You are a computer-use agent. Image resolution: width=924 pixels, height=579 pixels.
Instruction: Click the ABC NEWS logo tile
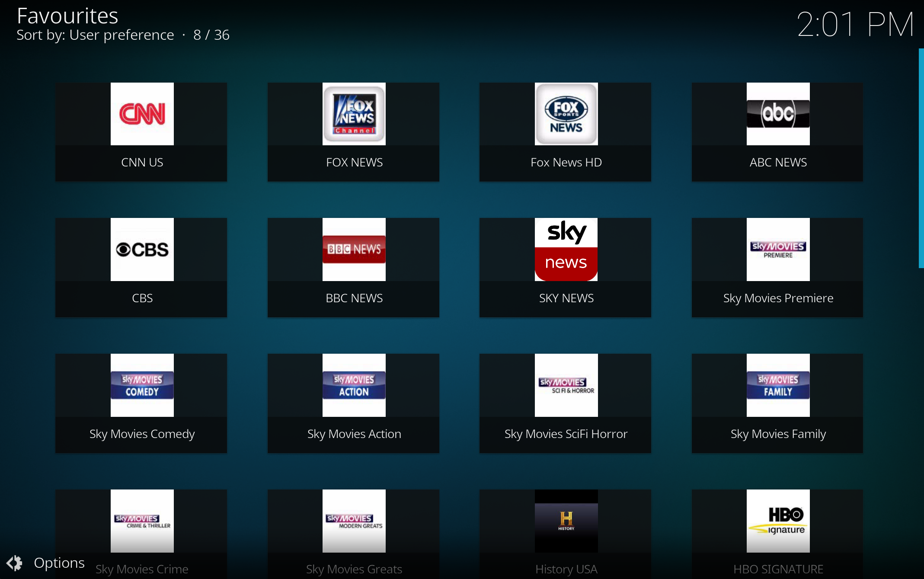click(x=778, y=114)
